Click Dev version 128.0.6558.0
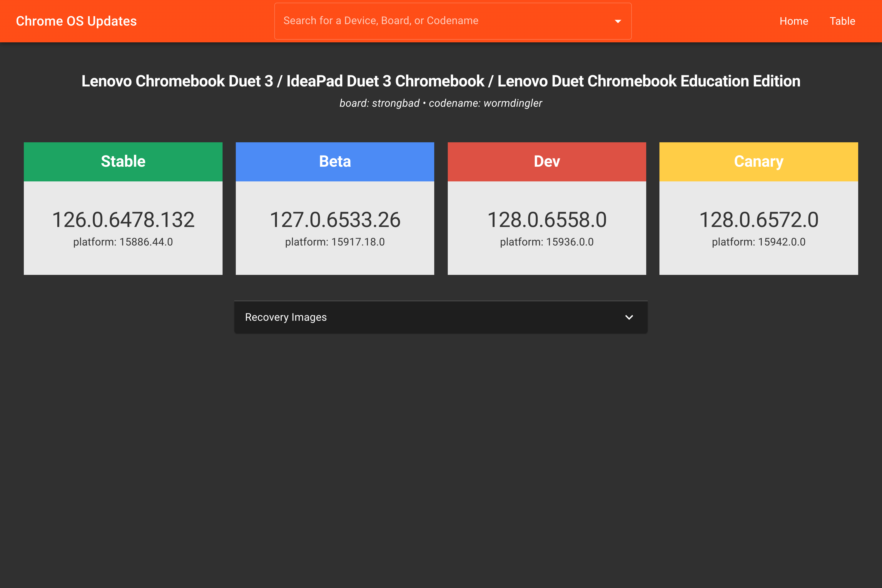 pyautogui.click(x=547, y=220)
